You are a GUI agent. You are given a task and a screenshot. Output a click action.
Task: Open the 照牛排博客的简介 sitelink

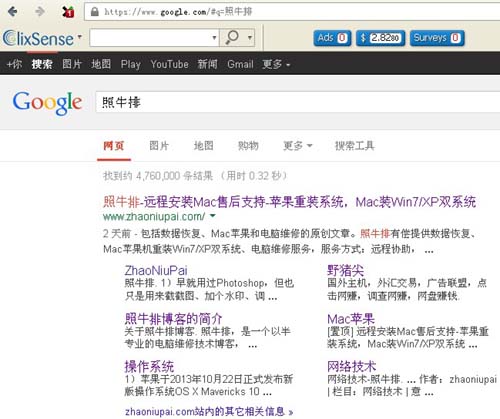(174, 319)
